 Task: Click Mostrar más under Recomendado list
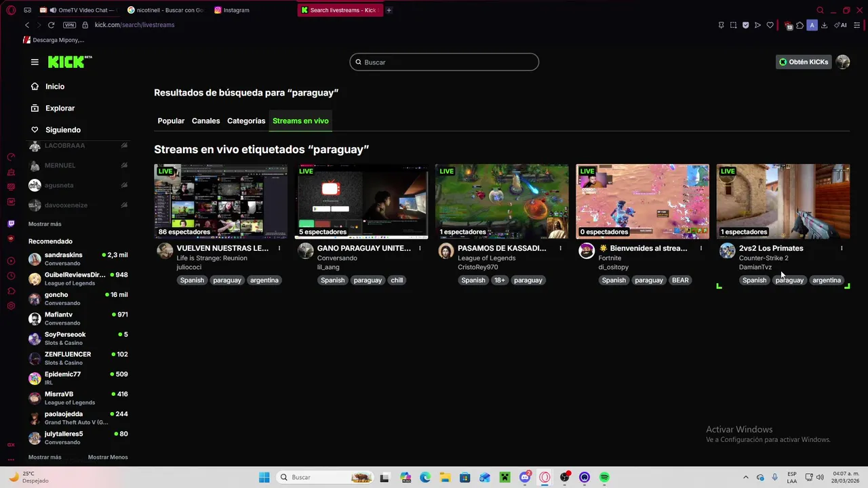(45, 457)
